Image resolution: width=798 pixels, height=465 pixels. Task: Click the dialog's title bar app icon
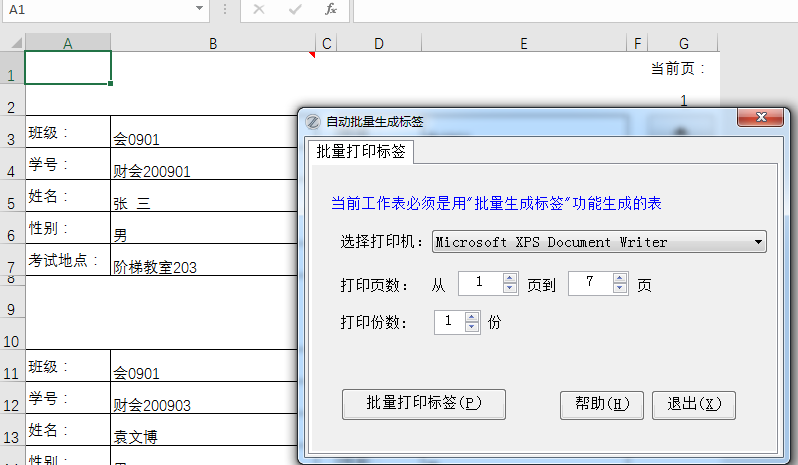(312, 121)
